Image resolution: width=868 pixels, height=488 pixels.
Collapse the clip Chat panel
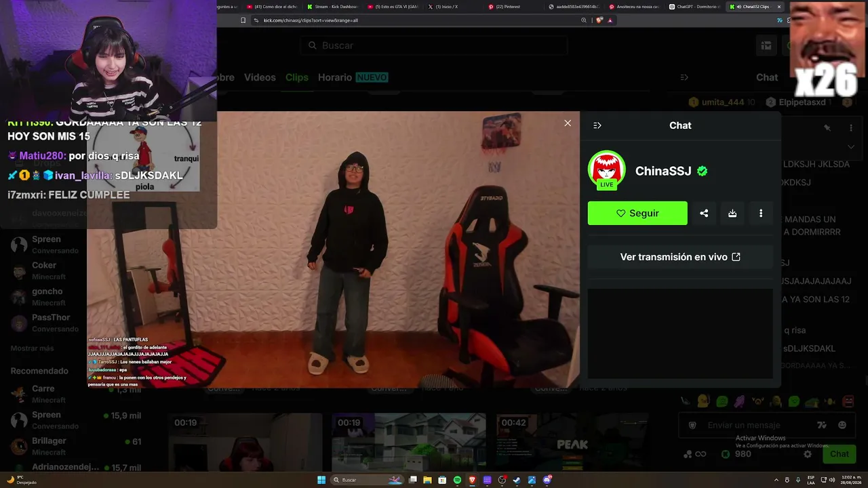tap(597, 125)
